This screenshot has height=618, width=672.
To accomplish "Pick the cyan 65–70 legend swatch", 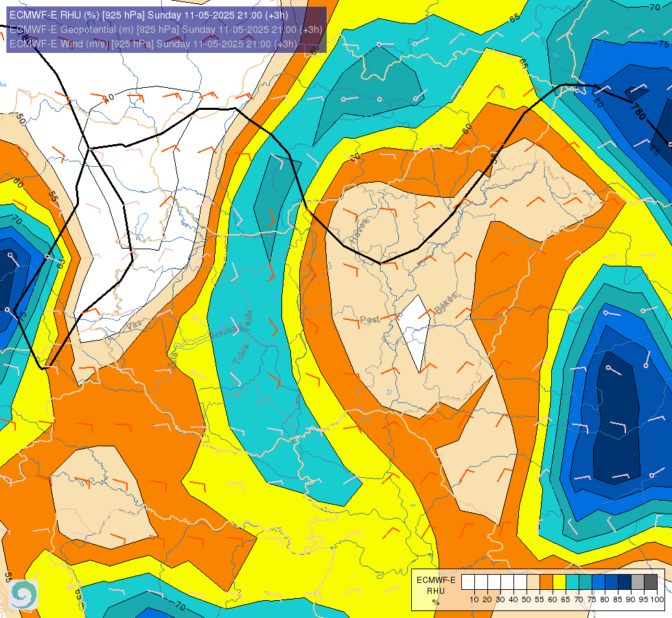I will (572, 582).
